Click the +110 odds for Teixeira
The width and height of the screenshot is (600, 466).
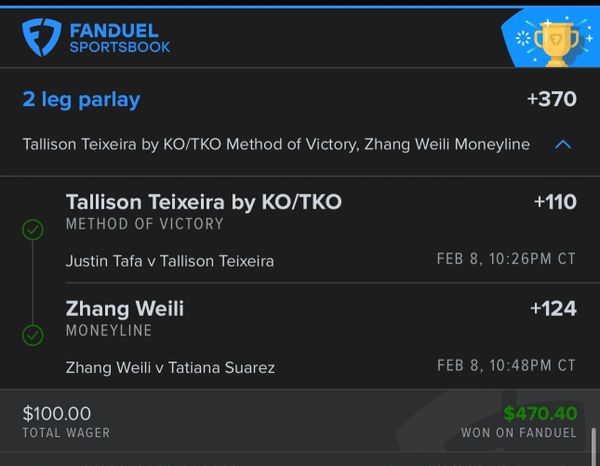click(x=555, y=202)
